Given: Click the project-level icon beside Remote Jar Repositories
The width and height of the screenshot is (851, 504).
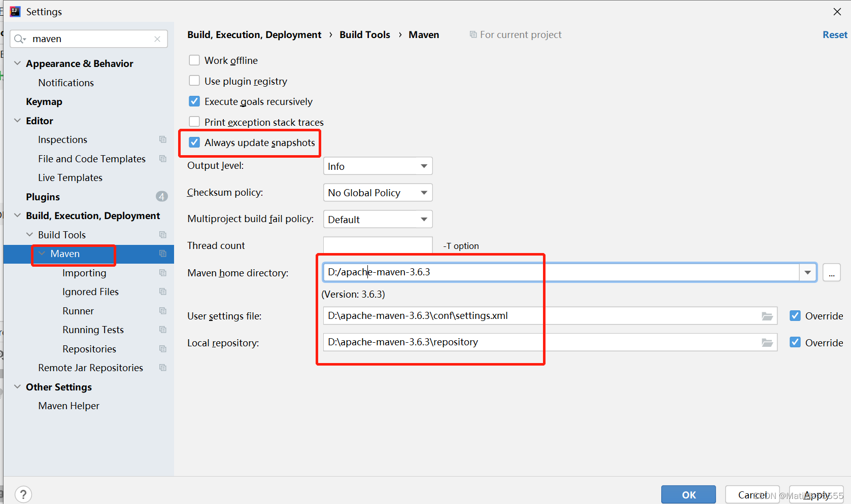Looking at the screenshot, I should (x=163, y=368).
